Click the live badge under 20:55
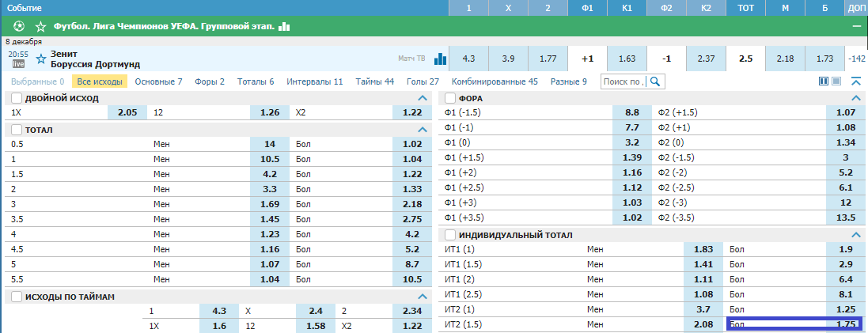The height and width of the screenshot is (333, 868). tap(18, 64)
